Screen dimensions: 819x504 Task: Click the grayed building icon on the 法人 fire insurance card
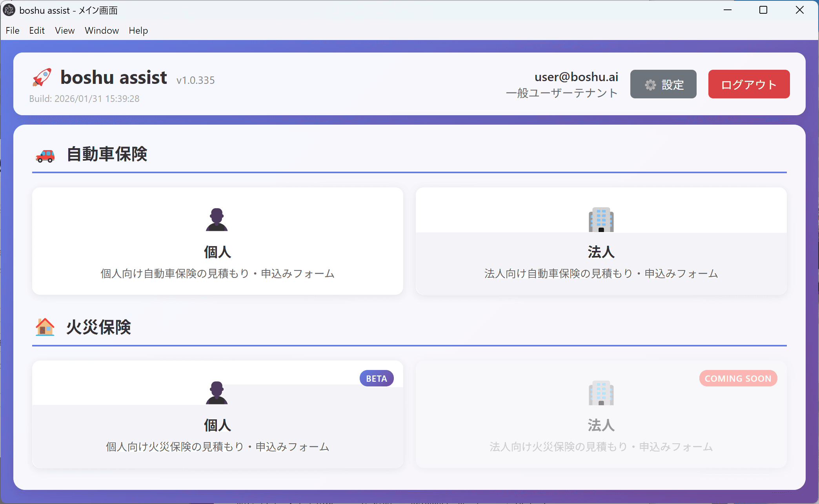pyautogui.click(x=601, y=393)
